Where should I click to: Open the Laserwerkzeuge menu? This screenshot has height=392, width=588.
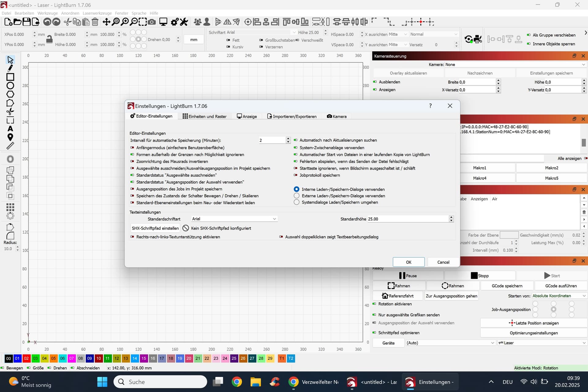click(97, 13)
